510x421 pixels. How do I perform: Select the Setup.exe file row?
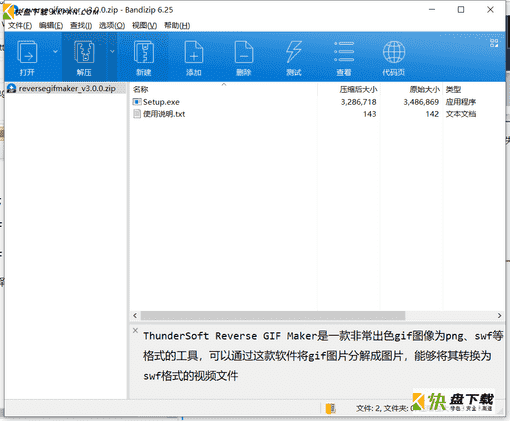coord(317,102)
